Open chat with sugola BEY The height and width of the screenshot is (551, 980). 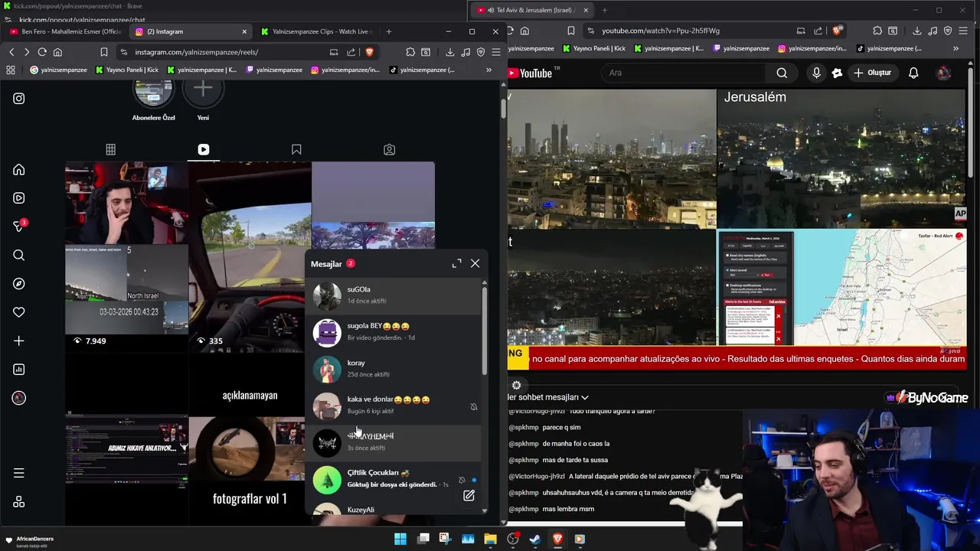394,332
